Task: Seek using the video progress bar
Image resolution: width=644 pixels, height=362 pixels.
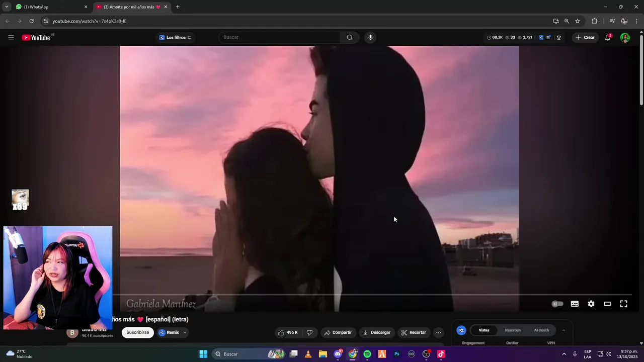Action: [x=372, y=295]
